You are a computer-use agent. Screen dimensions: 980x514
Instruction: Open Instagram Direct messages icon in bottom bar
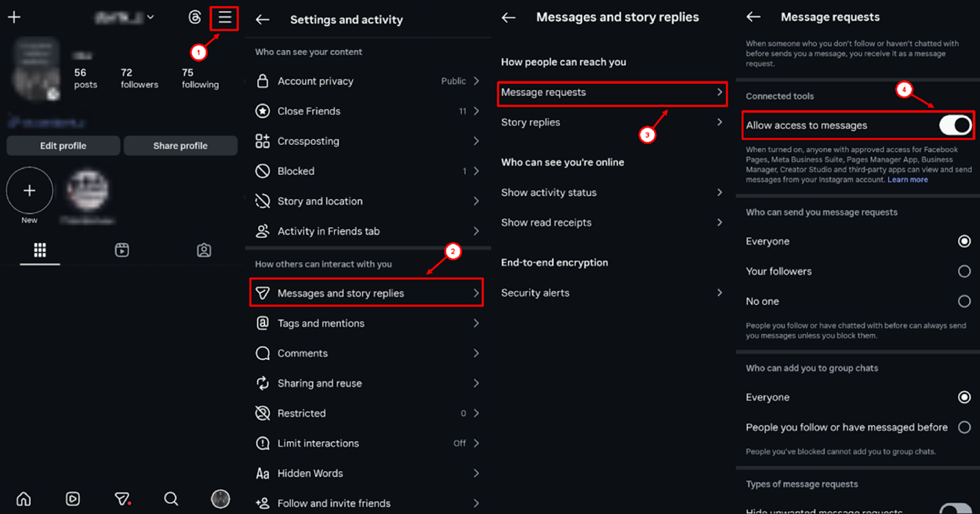coord(122,498)
